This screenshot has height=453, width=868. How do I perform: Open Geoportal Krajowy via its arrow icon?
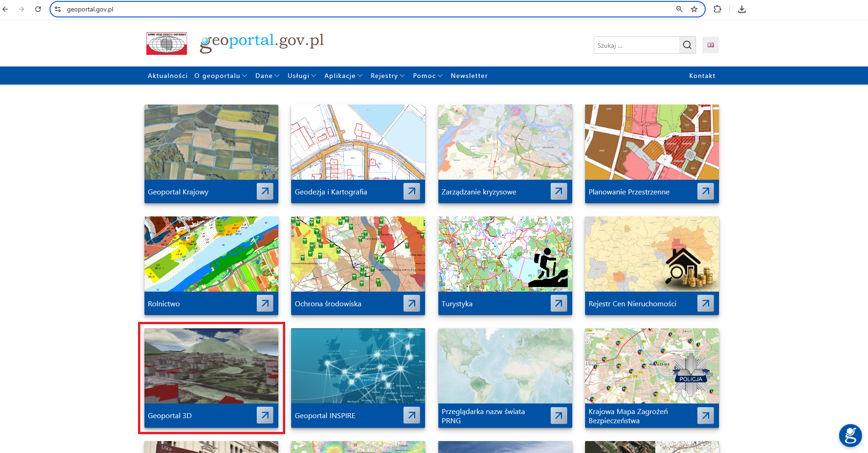pos(265,191)
